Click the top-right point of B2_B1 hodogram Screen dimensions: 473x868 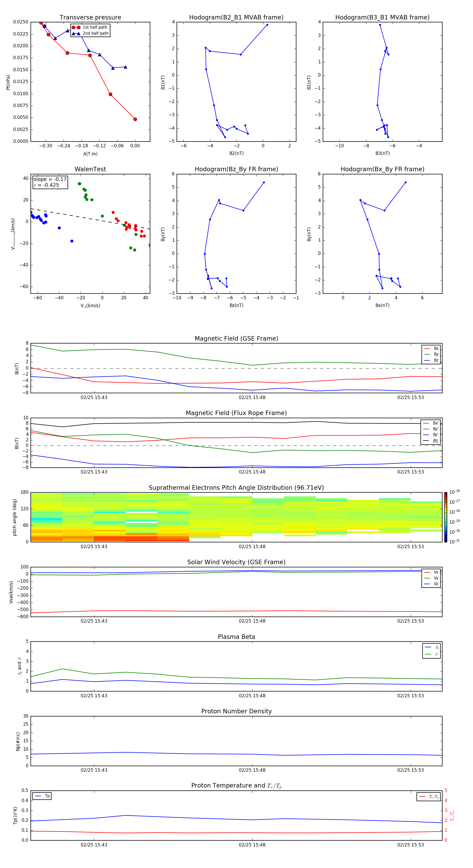click(x=267, y=25)
